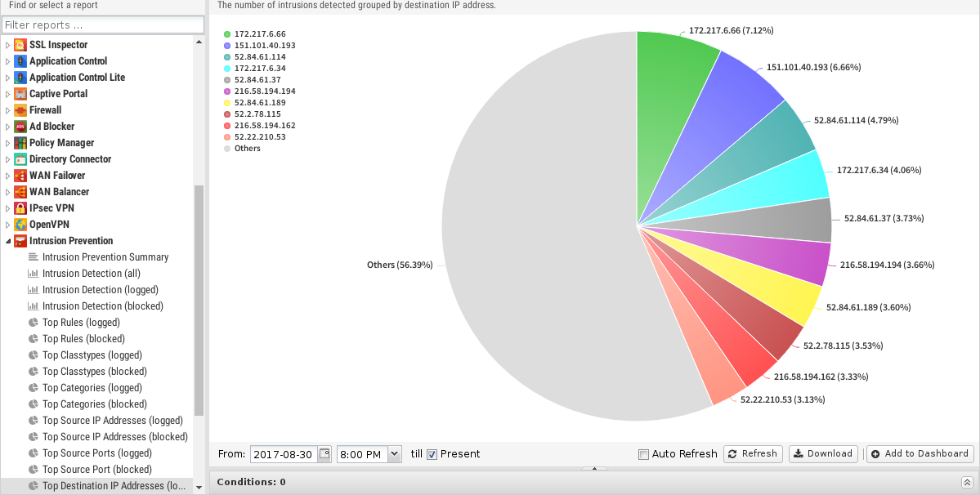980x495 pixels.
Task: Open the 8:00 PM time dropdown
Action: 395,454
